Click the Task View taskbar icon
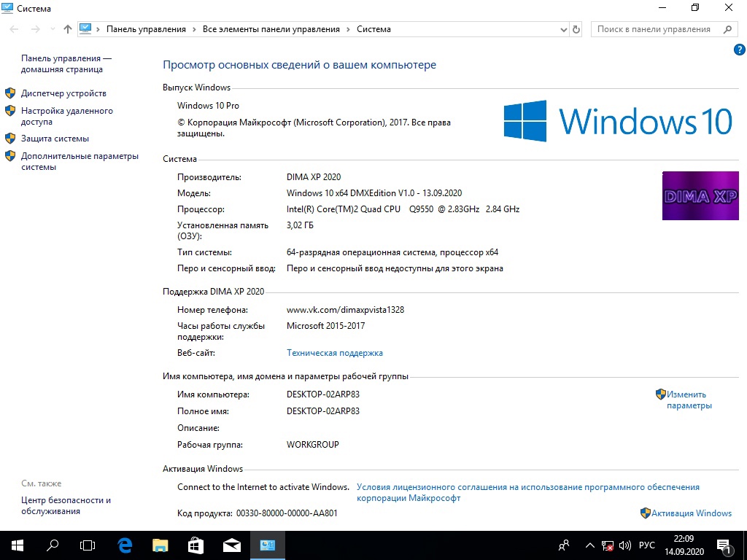This screenshot has width=747, height=560. click(88, 545)
